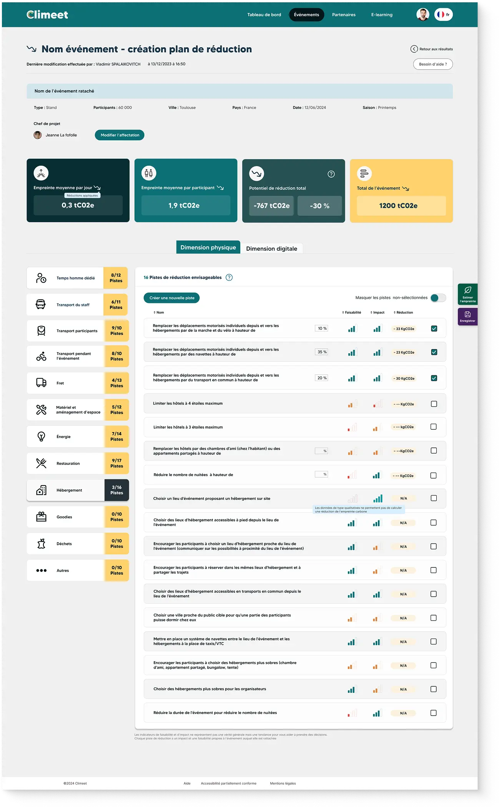Check the hébergement sur site piste checkbox
This screenshot has height=812, width=504.
(x=434, y=498)
